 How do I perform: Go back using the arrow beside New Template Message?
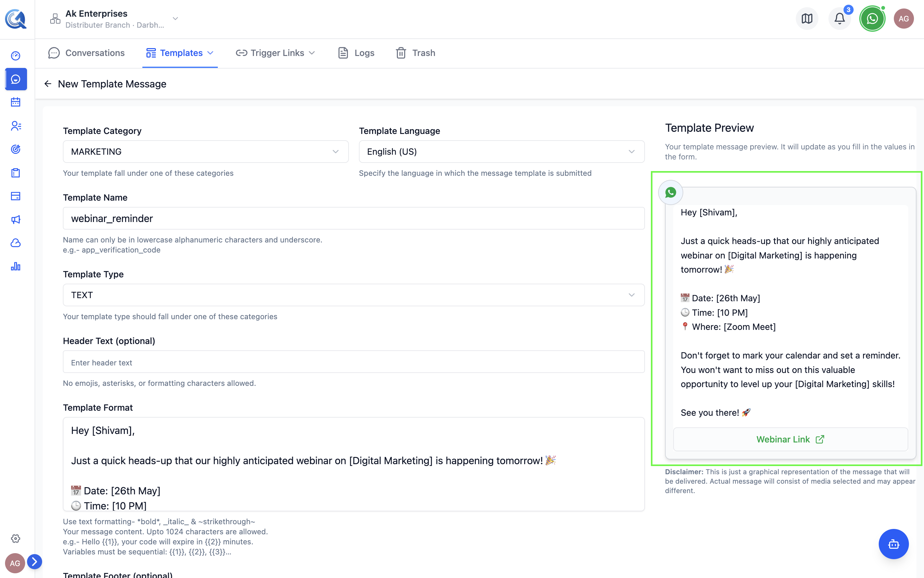(x=48, y=84)
